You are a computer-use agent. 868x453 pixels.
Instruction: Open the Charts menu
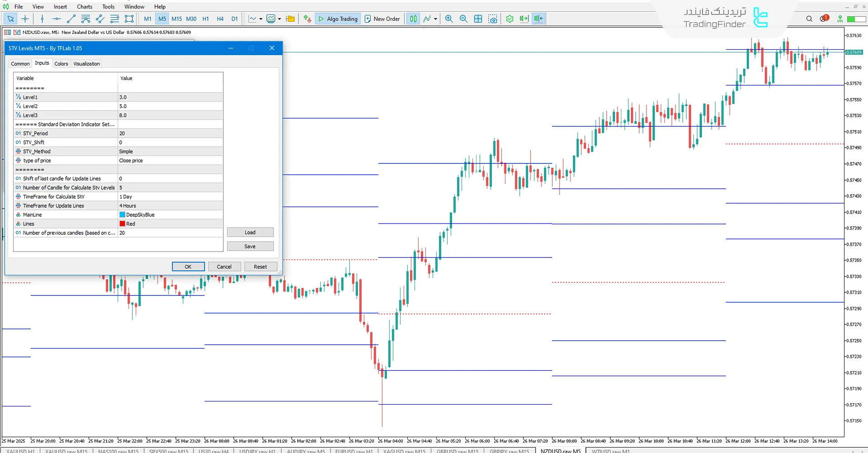click(84, 6)
